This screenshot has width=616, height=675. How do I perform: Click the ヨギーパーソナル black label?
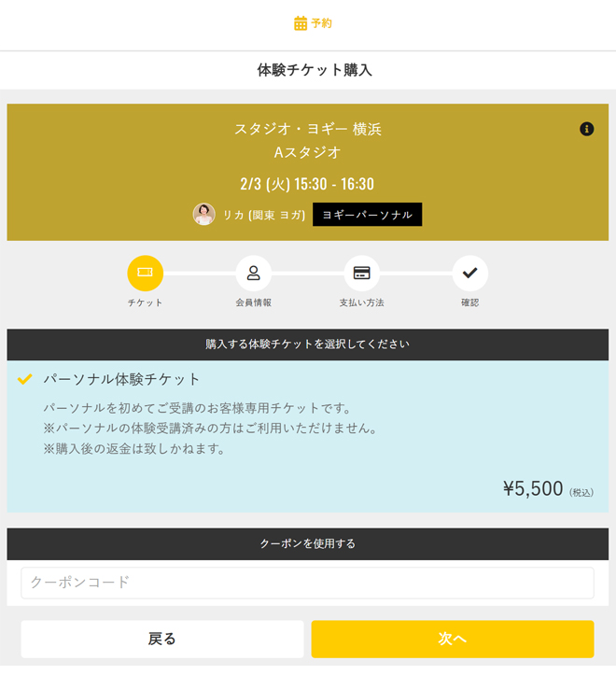click(367, 215)
